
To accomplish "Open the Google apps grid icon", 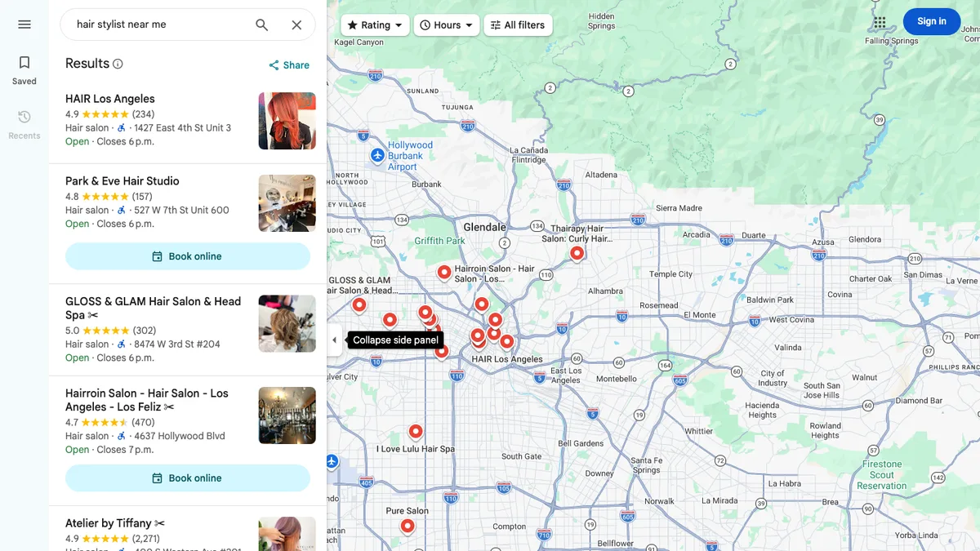I will [x=880, y=22].
